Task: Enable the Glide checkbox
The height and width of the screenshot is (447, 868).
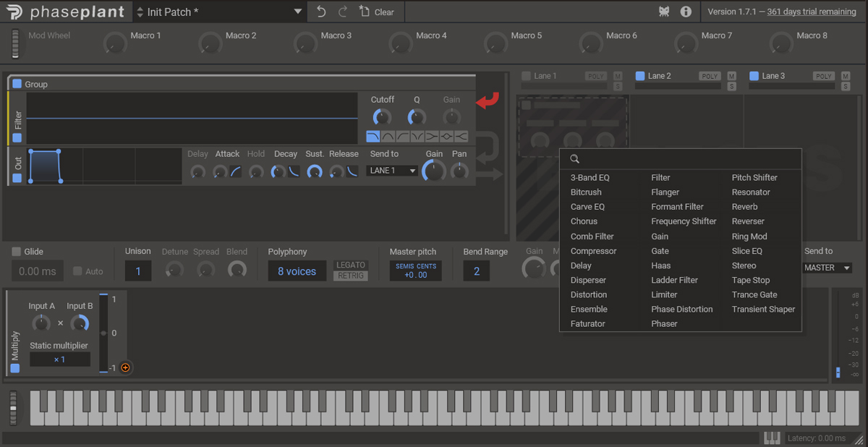Action: [16, 252]
